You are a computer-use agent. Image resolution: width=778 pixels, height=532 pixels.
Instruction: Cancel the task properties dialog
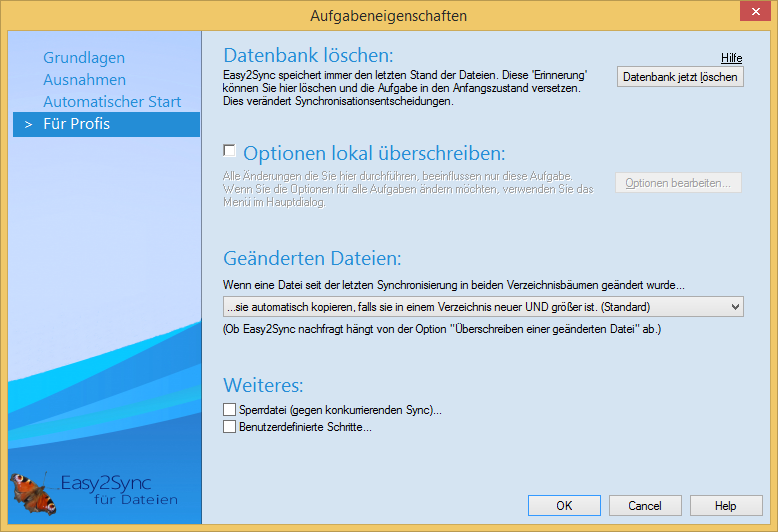(645, 506)
